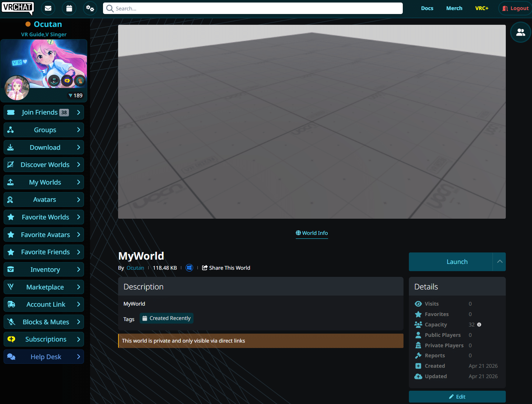Screen dimensions: 532x404
Task: Click the Favorite Worlds star icon
Action: pos(11,217)
